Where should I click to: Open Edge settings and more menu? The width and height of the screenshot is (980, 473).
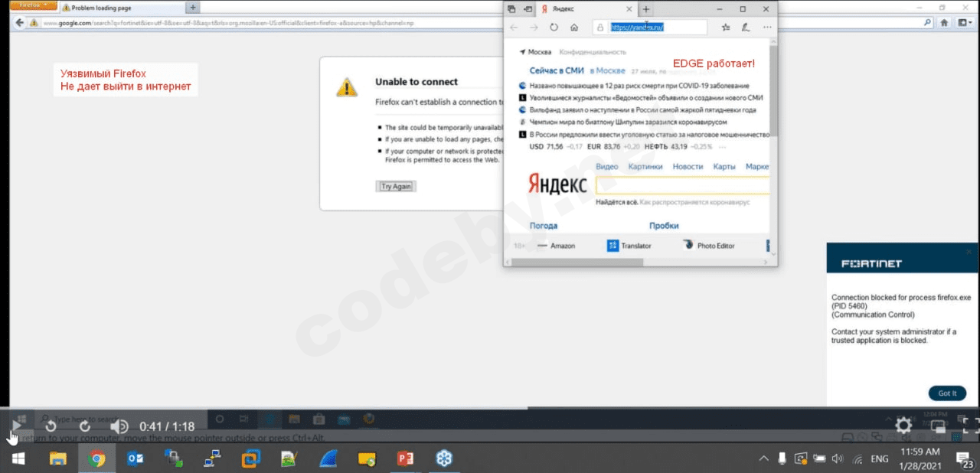click(x=766, y=27)
